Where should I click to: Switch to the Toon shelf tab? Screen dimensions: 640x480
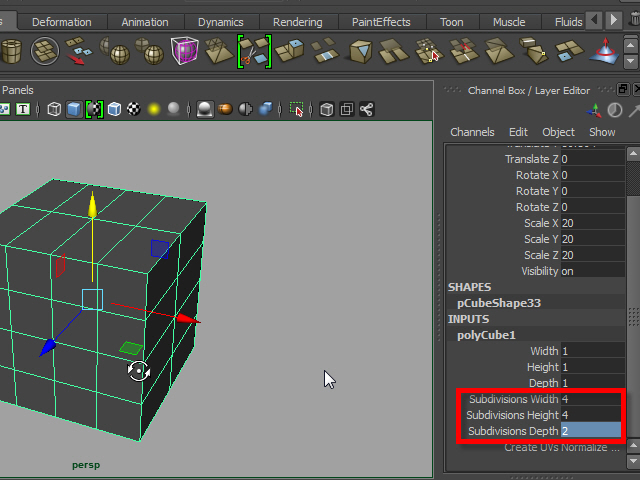451,22
